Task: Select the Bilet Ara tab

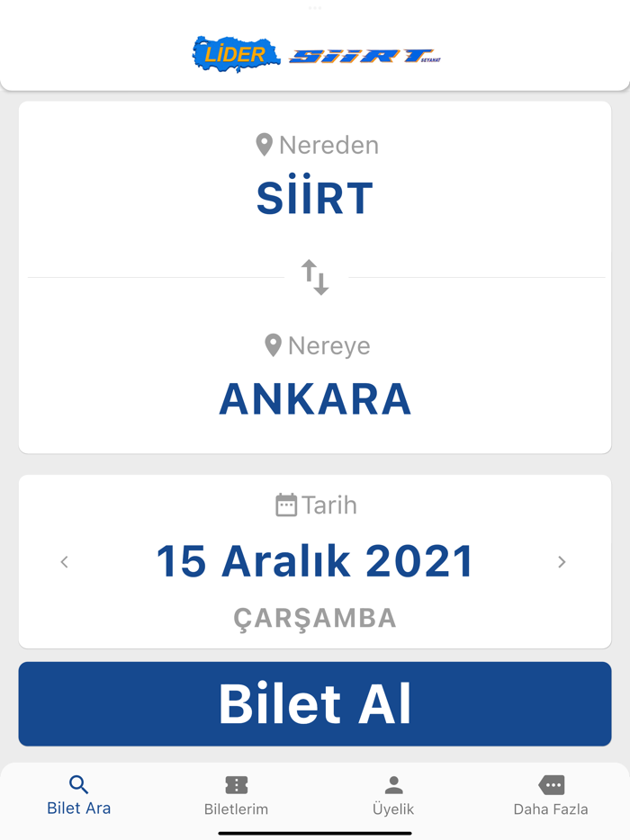Action: (x=78, y=797)
